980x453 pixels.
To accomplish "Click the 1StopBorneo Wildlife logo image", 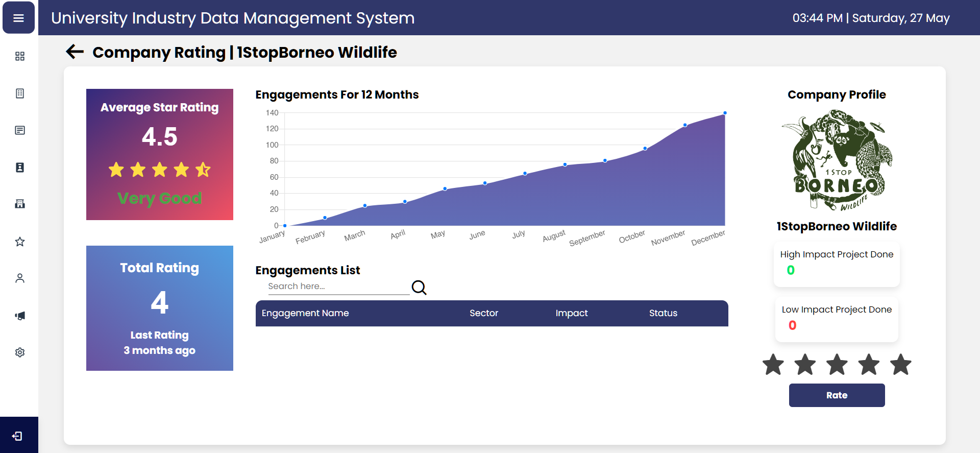I will coord(837,160).
